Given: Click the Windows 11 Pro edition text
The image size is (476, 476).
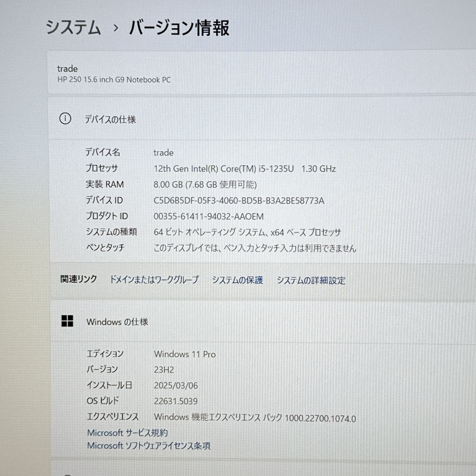Looking at the screenshot, I should (185, 354).
